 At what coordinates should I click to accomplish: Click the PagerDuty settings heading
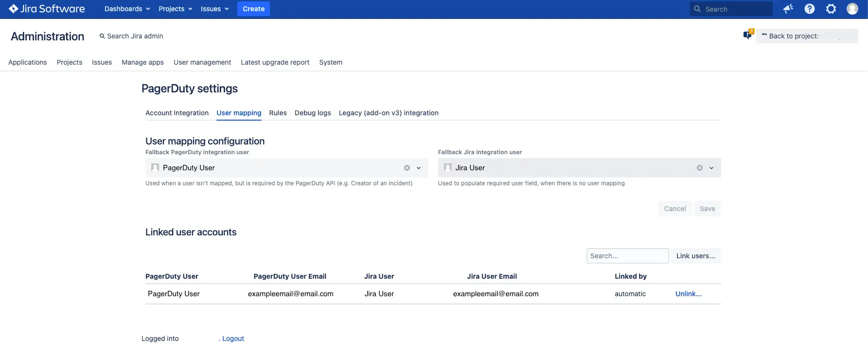click(x=190, y=89)
